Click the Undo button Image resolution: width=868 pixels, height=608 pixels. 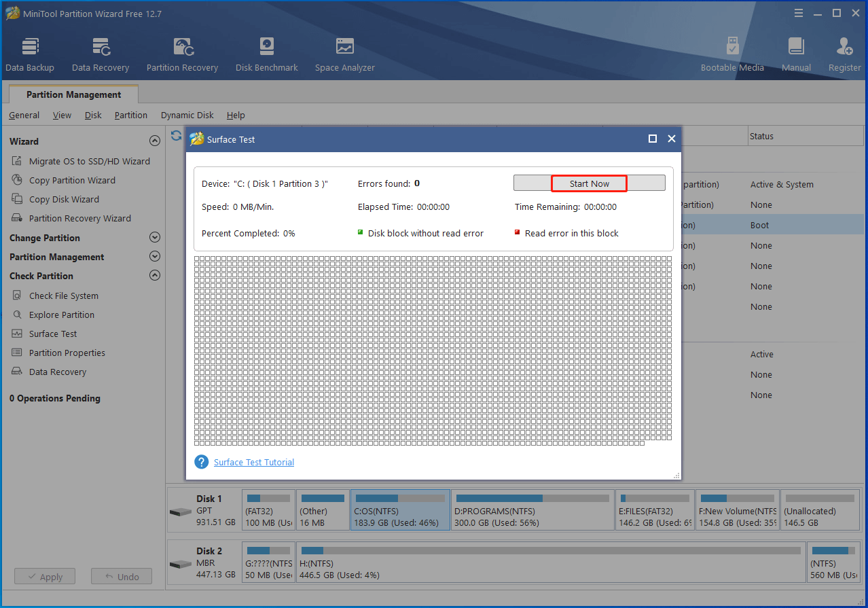(122, 577)
